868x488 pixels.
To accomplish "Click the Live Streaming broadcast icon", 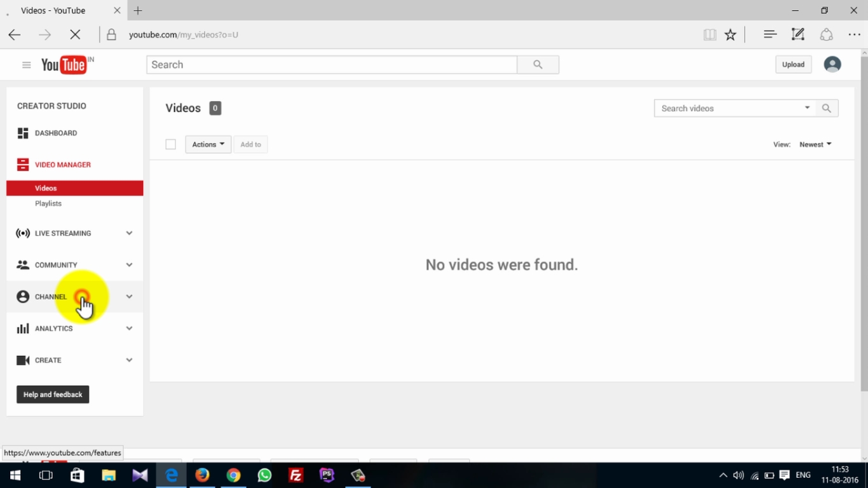I will (x=23, y=233).
